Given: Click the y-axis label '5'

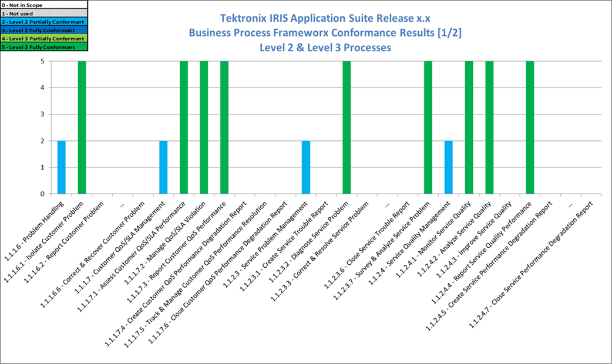Looking at the screenshot, I should click(42, 61).
